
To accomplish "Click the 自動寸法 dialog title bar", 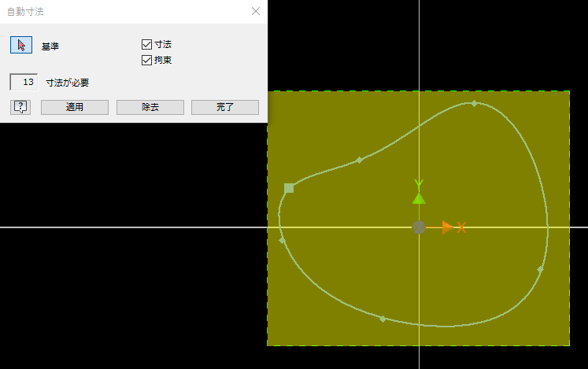I will 118,11.
